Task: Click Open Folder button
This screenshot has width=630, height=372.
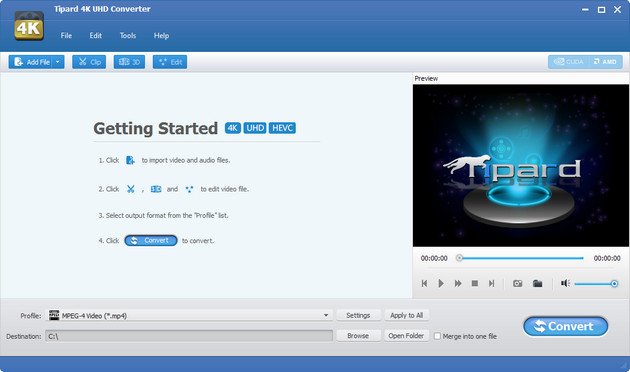Action: click(x=406, y=335)
